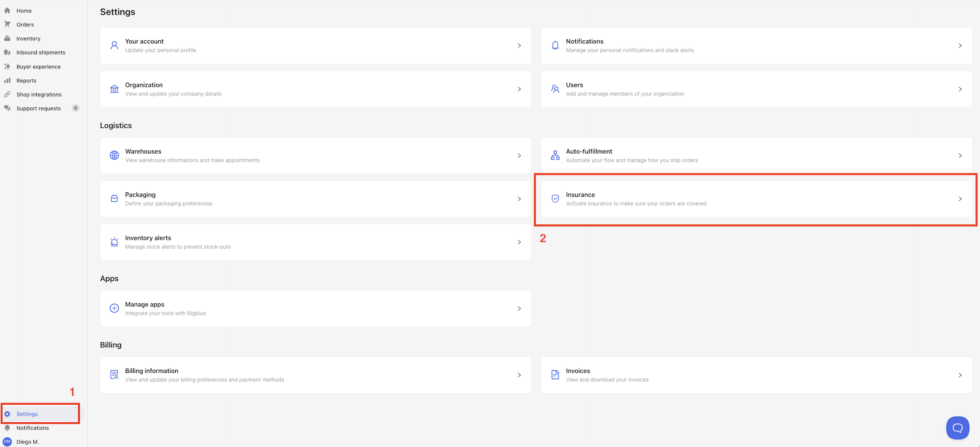The height and width of the screenshot is (447, 980).
Task: Open Support requests in sidebar
Action: [x=38, y=108]
